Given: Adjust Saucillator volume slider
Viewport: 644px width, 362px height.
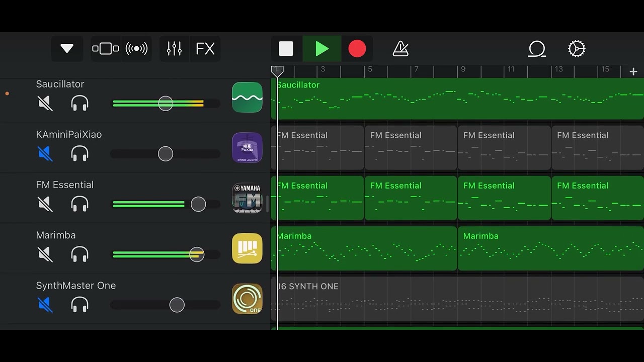Looking at the screenshot, I should (165, 104).
